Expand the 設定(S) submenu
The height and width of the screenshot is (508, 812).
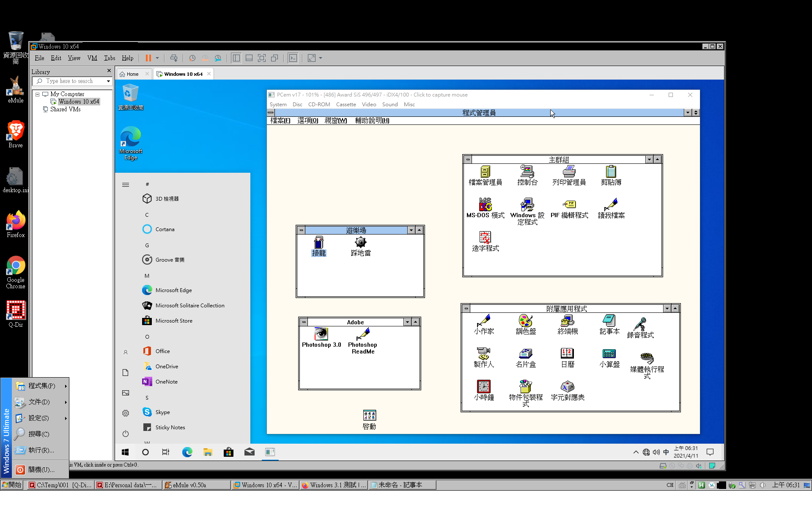(41, 418)
